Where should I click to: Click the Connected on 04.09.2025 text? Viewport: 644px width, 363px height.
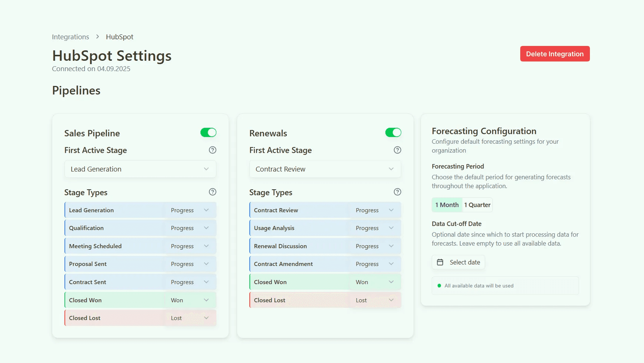[91, 69]
